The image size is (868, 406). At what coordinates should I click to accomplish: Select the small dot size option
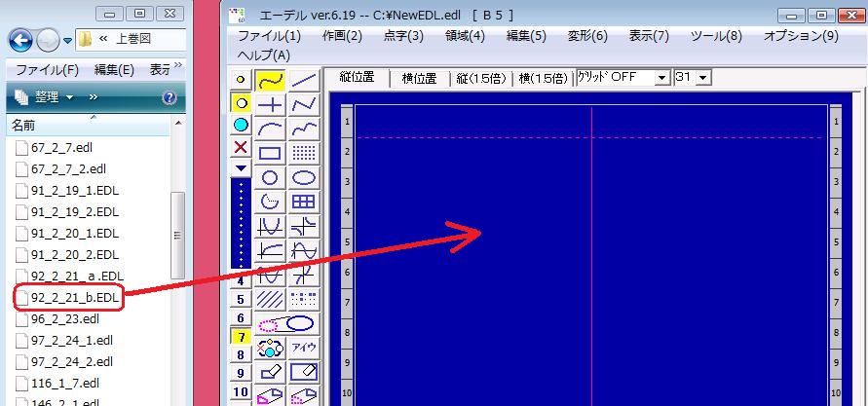click(241, 80)
